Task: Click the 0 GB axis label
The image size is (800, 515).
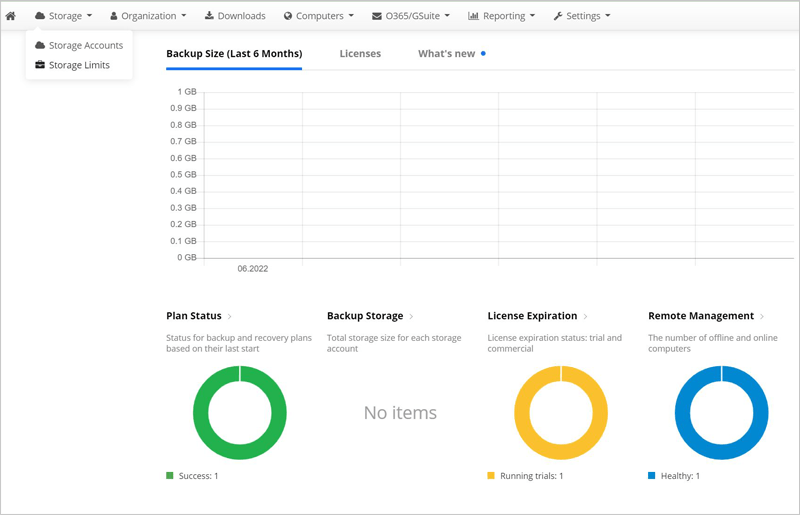Action: pos(187,257)
